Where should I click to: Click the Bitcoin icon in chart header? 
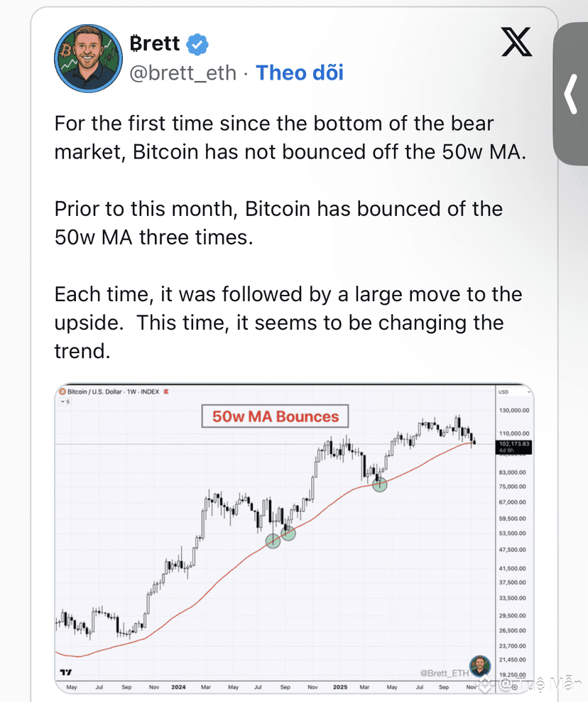click(62, 391)
